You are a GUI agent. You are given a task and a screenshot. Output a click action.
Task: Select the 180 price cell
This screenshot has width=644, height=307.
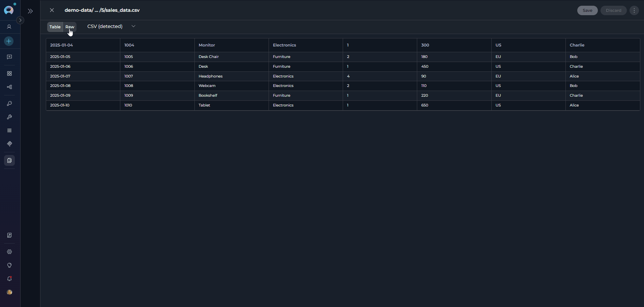[454, 57]
